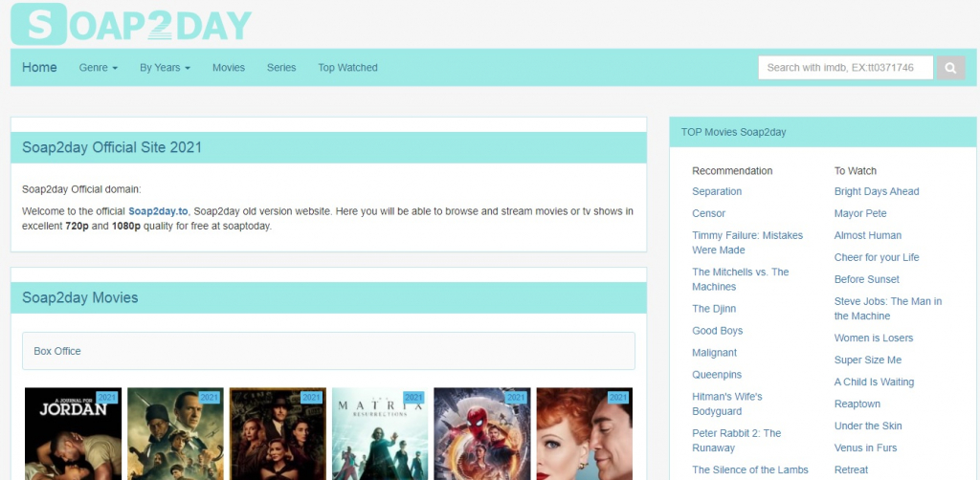Viewport: 980px width, 480px height.
Task: Open the second movie poster with soldiers
Action: (176, 434)
